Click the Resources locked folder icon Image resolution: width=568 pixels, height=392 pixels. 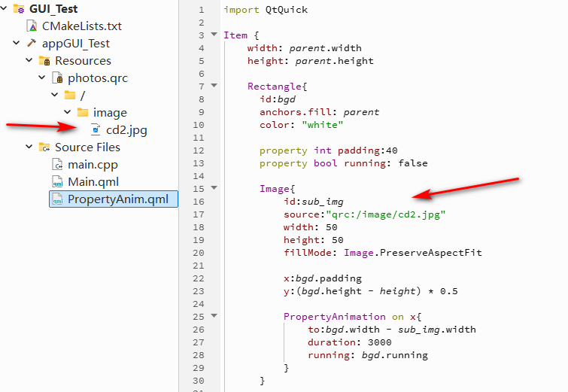coord(44,60)
